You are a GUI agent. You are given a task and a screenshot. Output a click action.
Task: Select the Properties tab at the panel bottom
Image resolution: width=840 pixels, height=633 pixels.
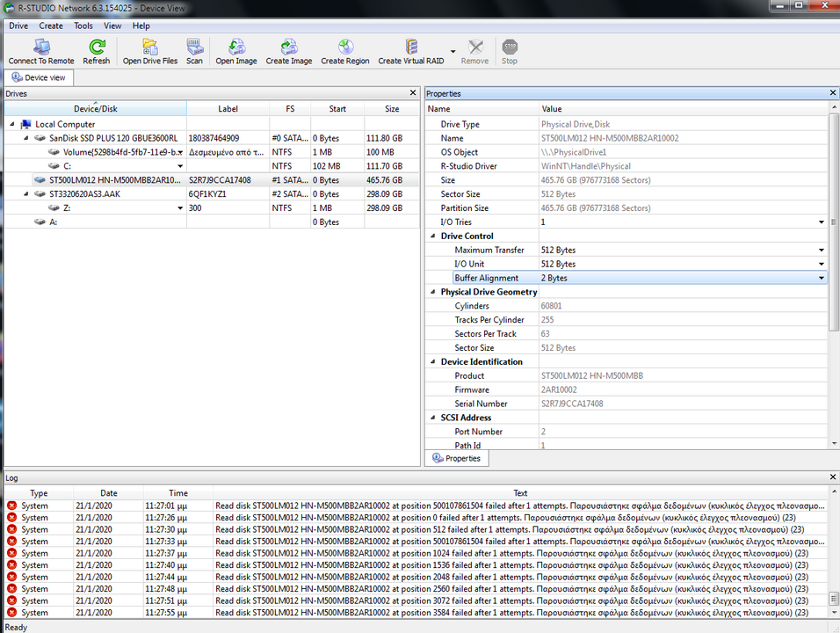coord(457,458)
